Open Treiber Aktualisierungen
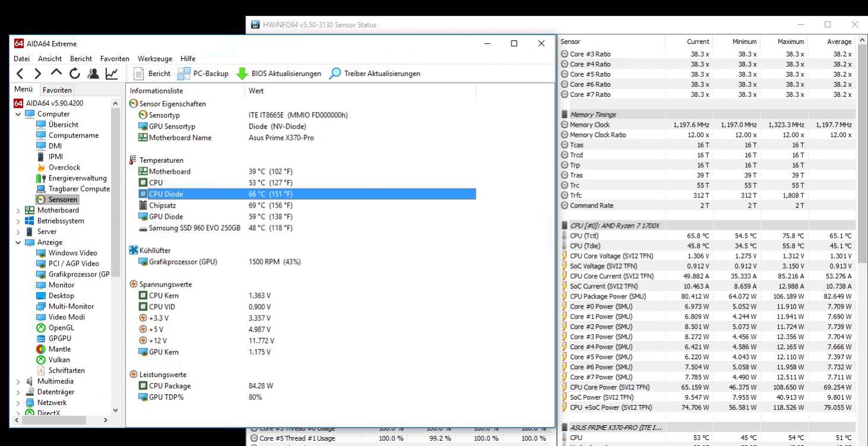The image size is (868, 446). [x=375, y=74]
